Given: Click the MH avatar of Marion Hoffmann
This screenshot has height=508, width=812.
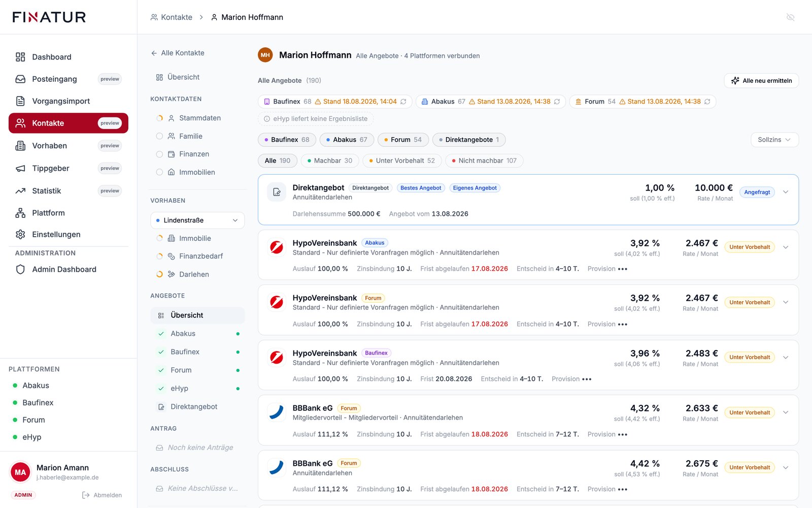Looking at the screenshot, I should (x=265, y=55).
